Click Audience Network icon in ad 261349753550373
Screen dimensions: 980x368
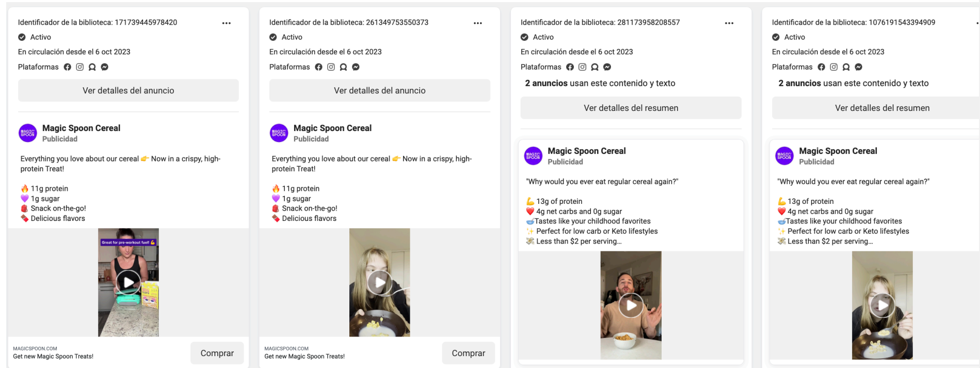pos(344,67)
